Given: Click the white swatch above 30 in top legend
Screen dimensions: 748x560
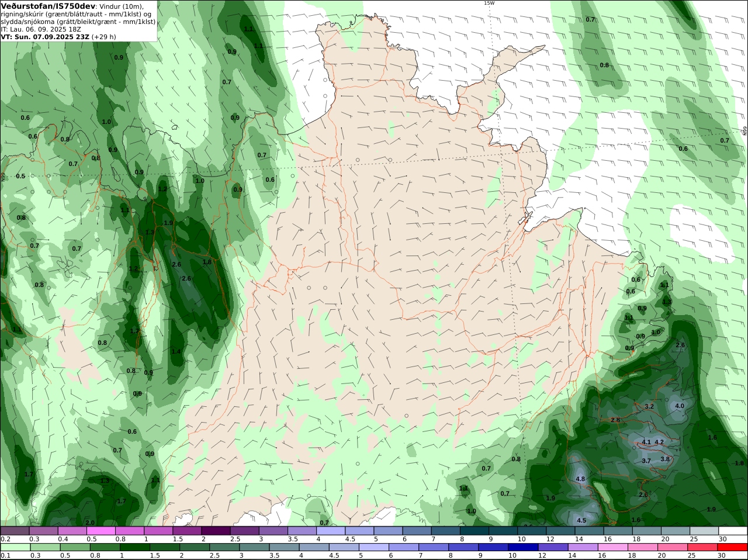Looking at the screenshot, I should coord(733,531).
